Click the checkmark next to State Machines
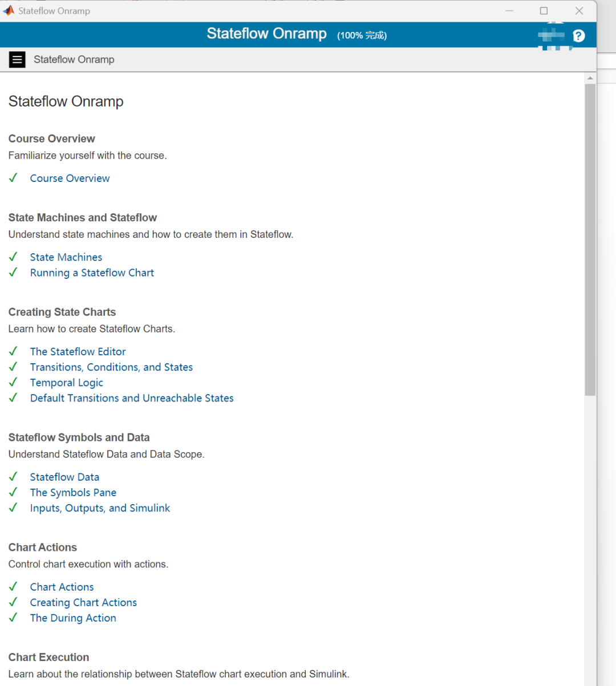Image resolution: width=616 pixels, height=686 pixels. [x=13, y=257]
